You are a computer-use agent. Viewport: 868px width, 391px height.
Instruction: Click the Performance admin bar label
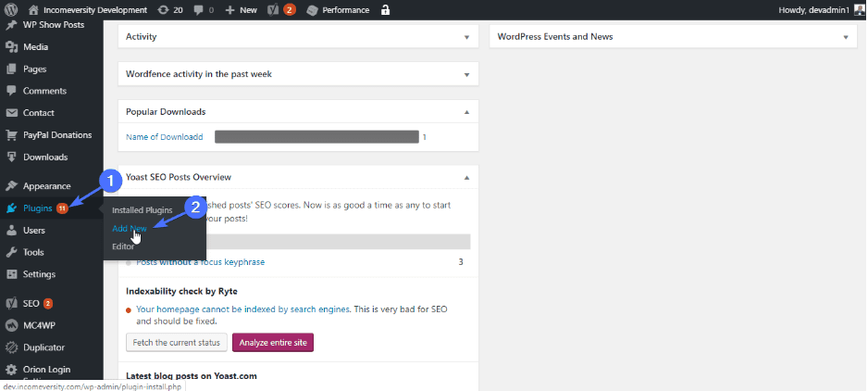tap(346, 10)
